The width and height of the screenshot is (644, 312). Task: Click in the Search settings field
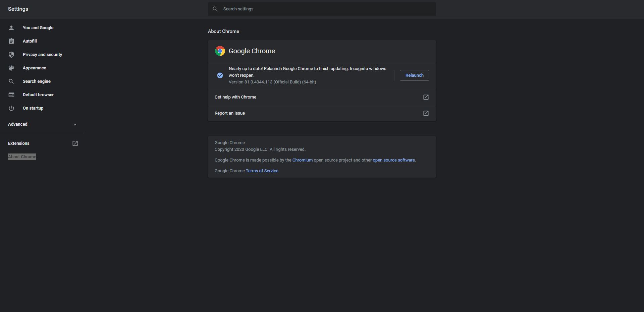[322, 9]
